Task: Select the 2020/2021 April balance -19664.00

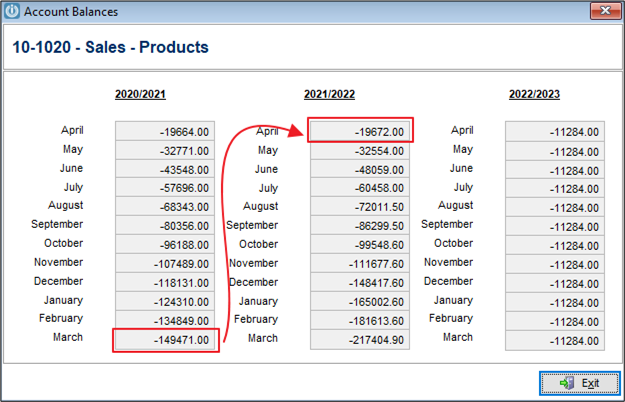Action: [x=165, y=131]
